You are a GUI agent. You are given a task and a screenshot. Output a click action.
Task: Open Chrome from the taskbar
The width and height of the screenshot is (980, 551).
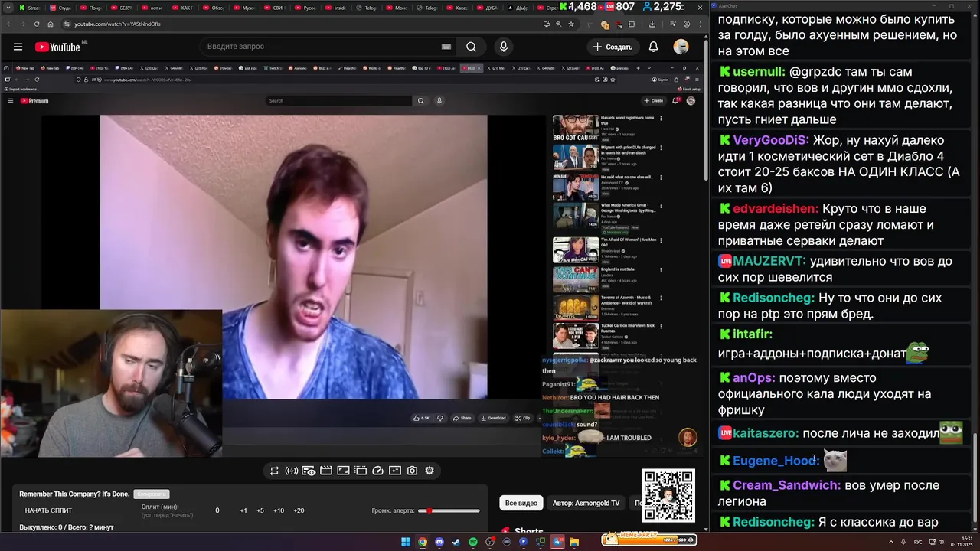point(423,542)
